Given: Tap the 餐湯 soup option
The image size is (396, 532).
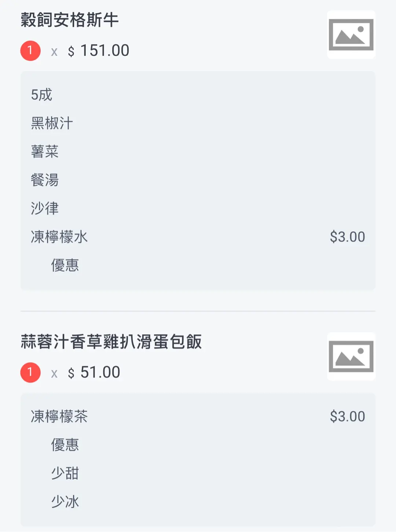Looking at the screenshot, I should pyautogui.click(x=45, y=180).
